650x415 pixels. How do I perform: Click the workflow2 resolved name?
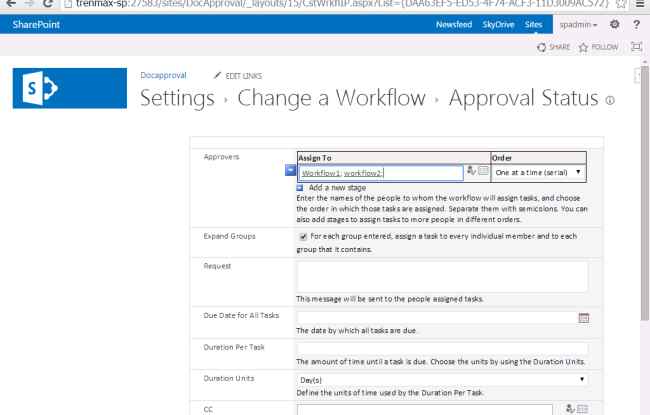pos(363,173)
